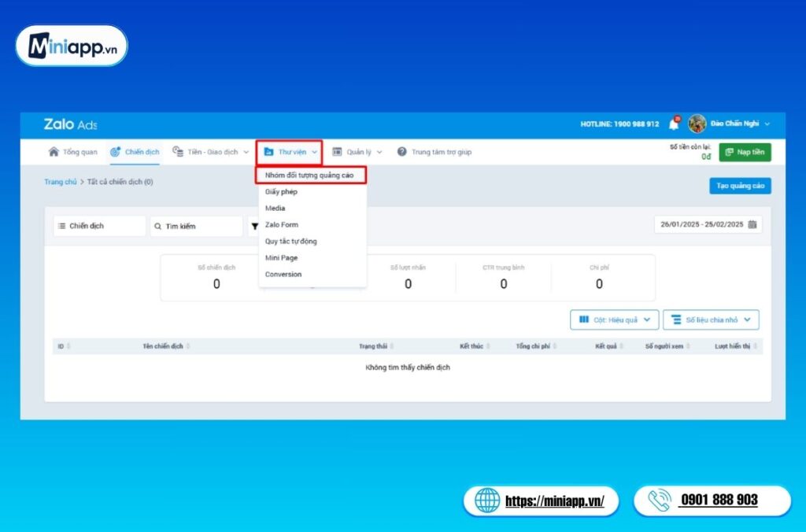806x532 pixels.
Task: Expand the Đào Chấn Nghi account menu
Action: click(x=767, y=124)
